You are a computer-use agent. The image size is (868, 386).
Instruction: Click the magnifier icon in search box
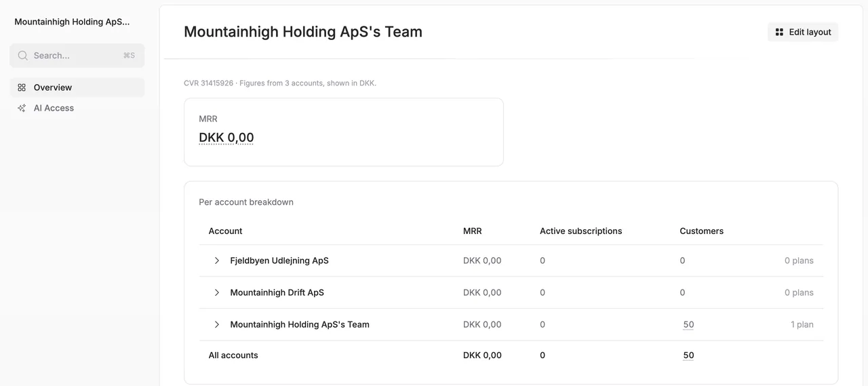click(23, 56)
